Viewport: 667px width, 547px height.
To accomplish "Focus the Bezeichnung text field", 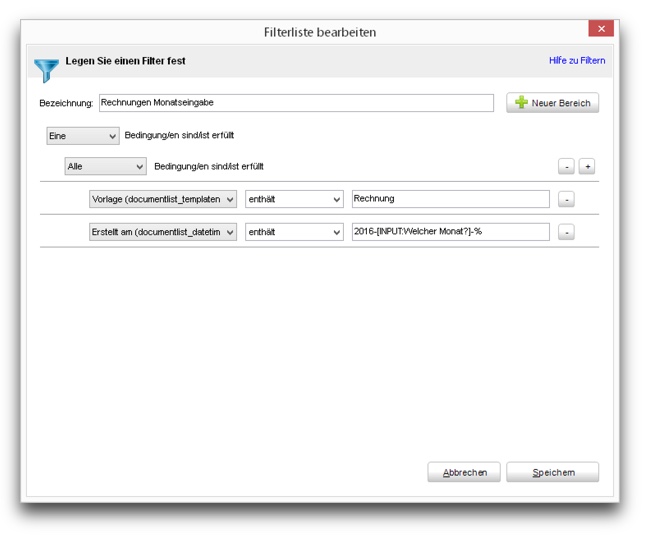I will point(296,103).
